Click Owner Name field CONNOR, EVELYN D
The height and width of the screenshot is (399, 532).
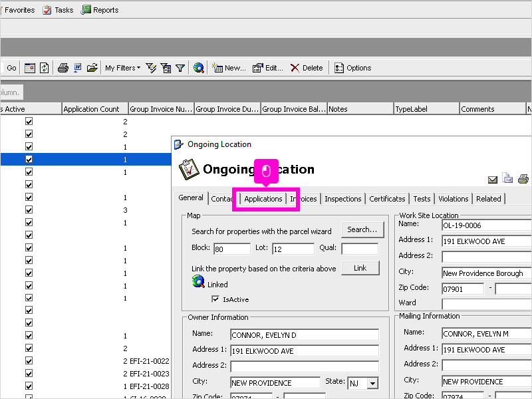coord(305,335)
